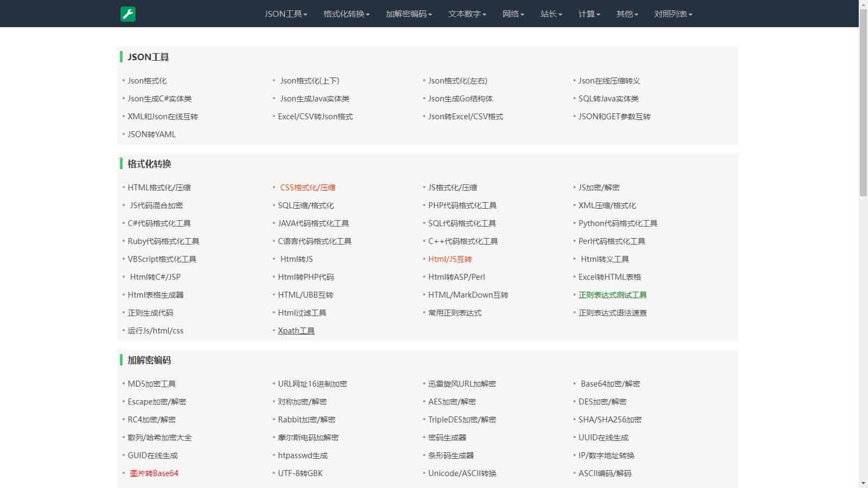Open Python代码格式化工具

coord(617,223)
